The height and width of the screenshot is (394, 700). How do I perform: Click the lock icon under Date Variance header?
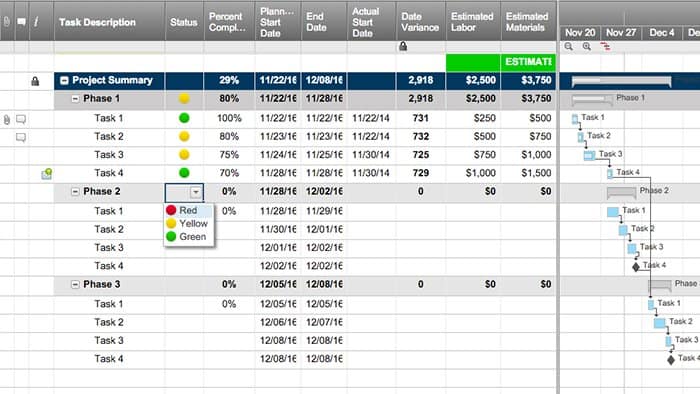(403, 46)
